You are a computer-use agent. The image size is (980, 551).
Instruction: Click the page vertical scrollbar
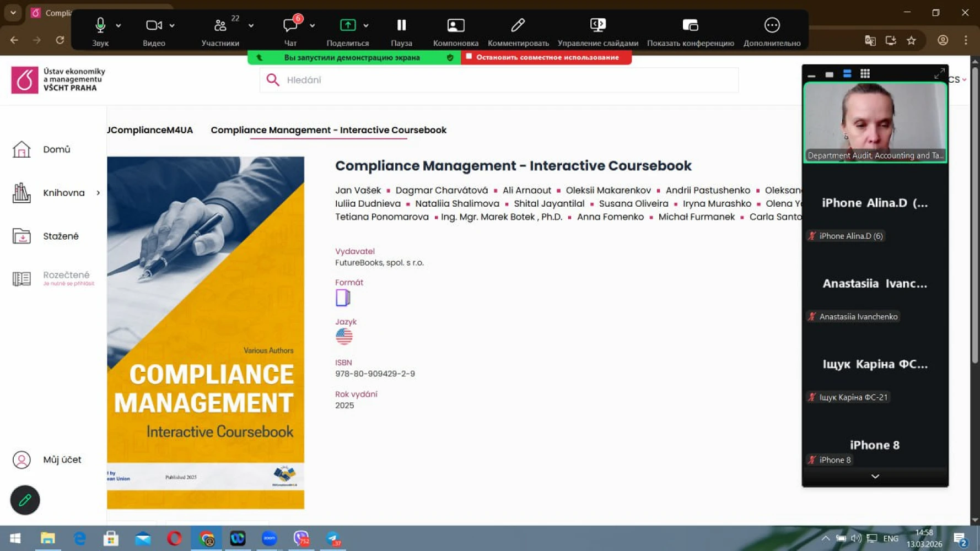tap(974, 220)
